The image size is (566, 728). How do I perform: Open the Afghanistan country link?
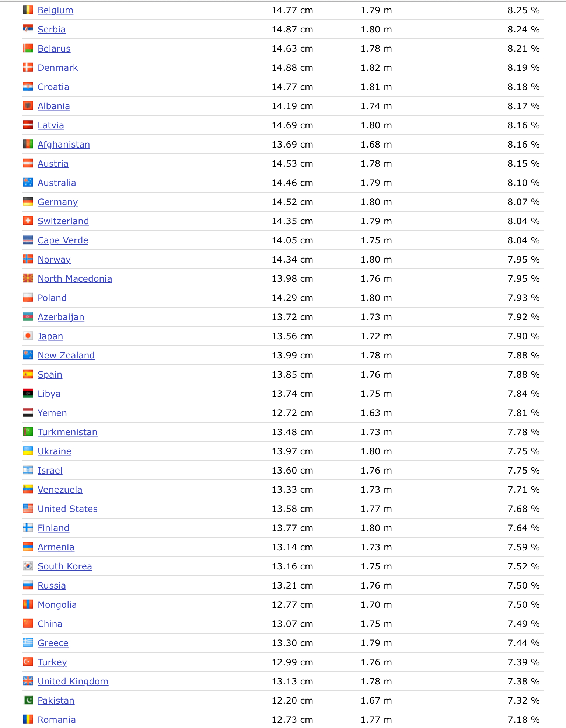tap(64, 145)
